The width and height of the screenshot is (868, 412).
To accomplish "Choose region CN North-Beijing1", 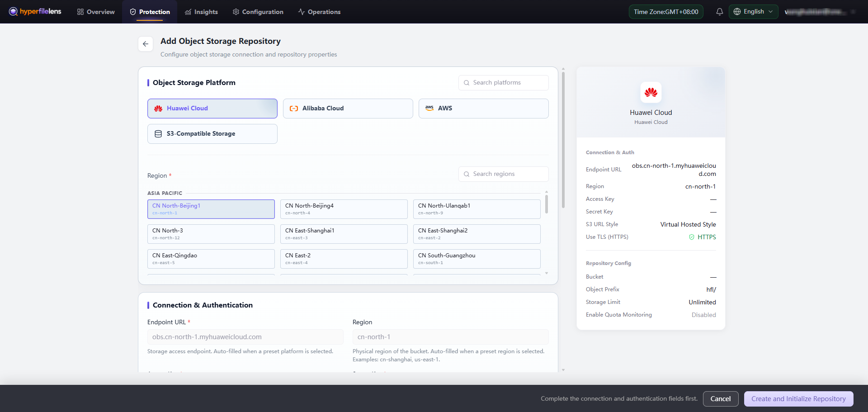I will [211, 209].
